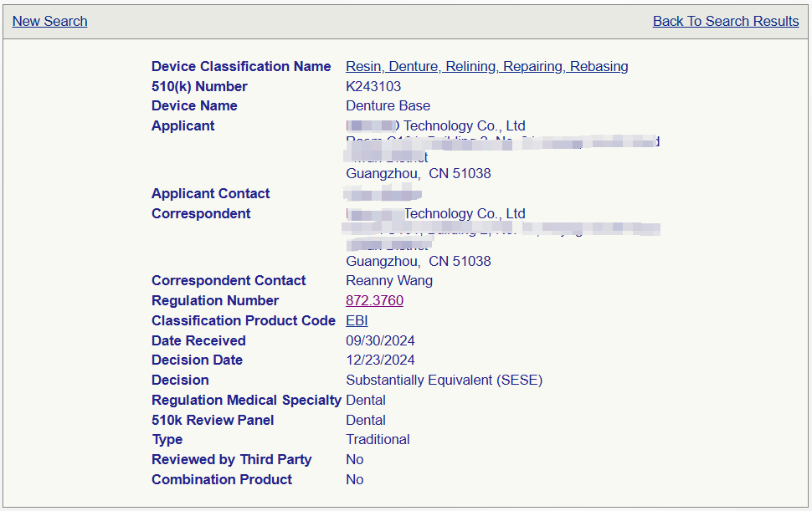Click the Substantially Equivalent (SESE) decision text
Image resolution: width=812 pixels, height=511 pixels.
point(444,381)
